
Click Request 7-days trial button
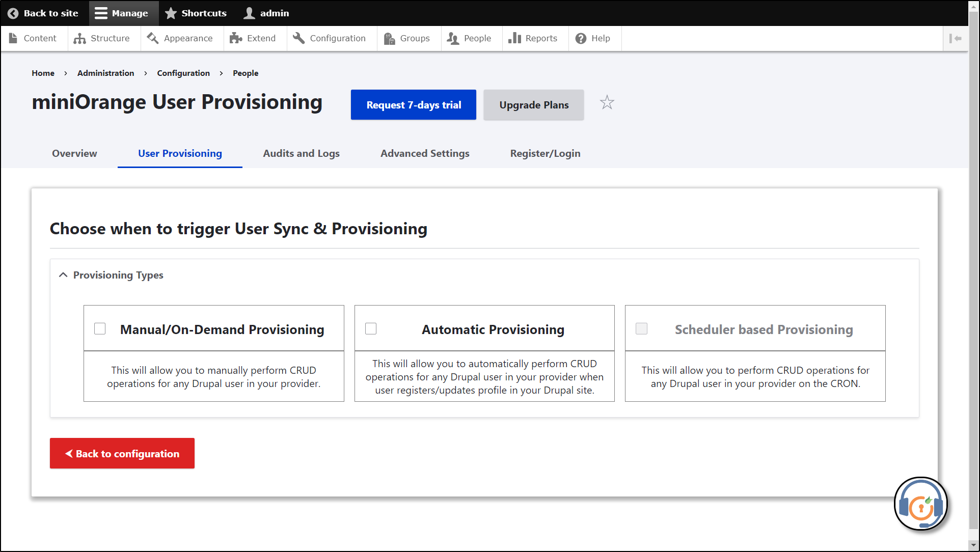coord(414,105)
